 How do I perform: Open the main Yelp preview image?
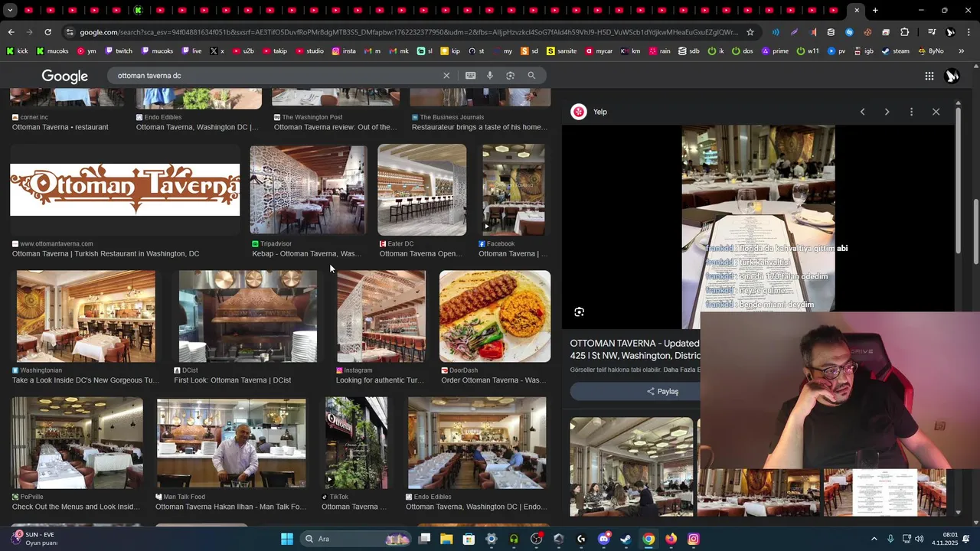click(758, 227)
